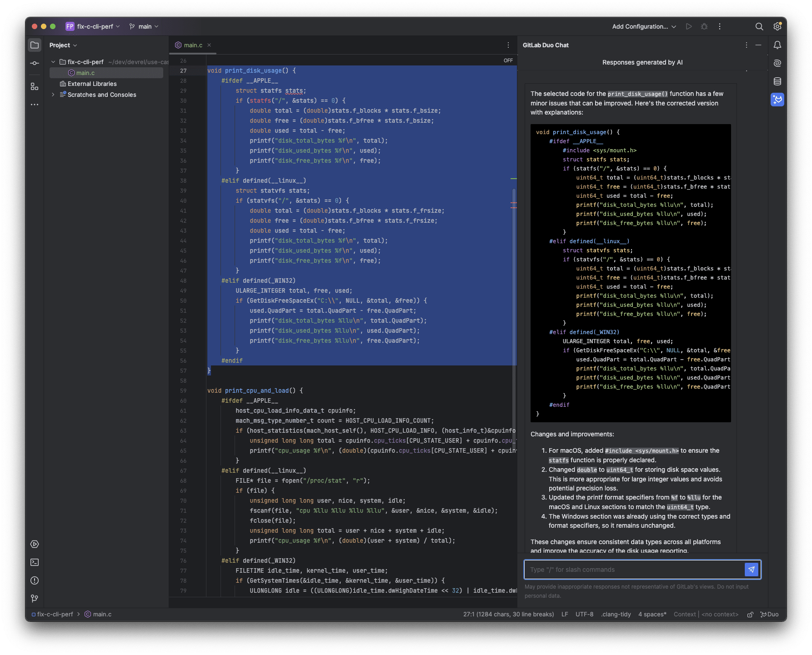The image size is (812, 655).
Task: Click the Context no context widget
Action: pos(706,615)
